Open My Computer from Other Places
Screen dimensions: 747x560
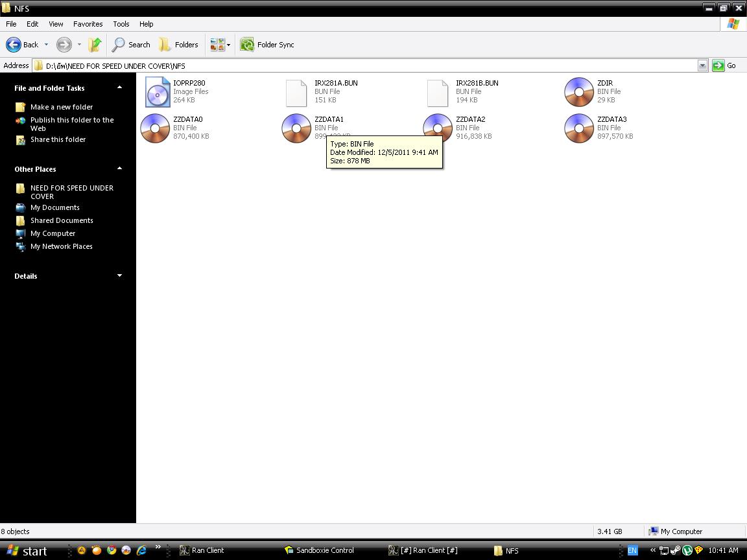click(53, 233)
